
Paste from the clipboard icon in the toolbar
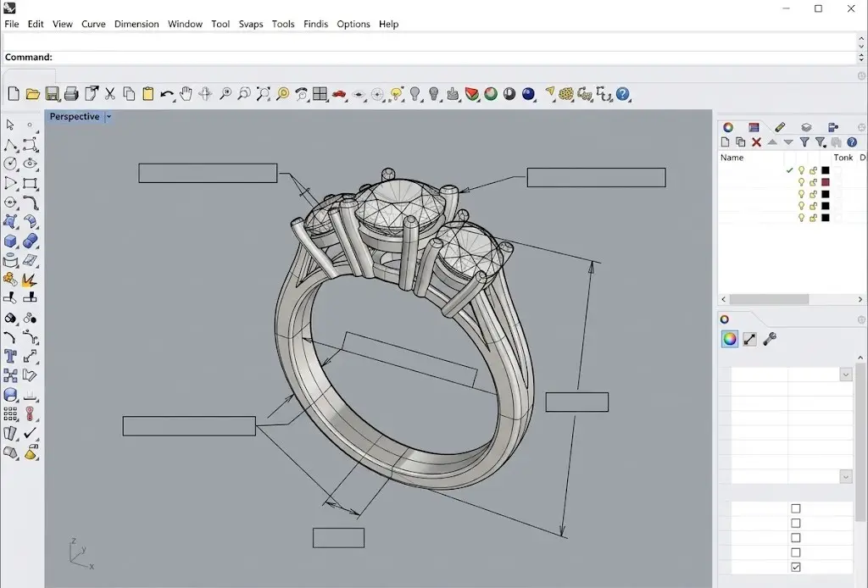click(x=147, y=93)
